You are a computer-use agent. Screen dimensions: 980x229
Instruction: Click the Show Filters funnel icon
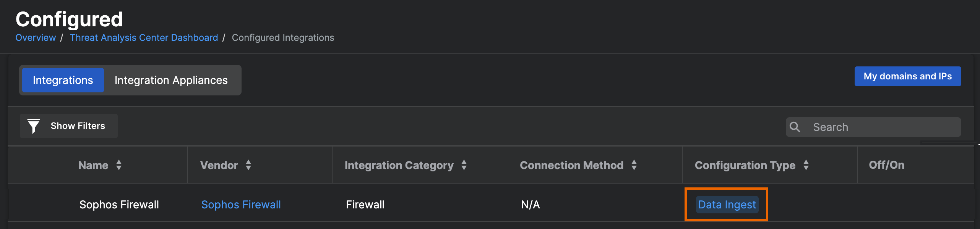(34, 126)
